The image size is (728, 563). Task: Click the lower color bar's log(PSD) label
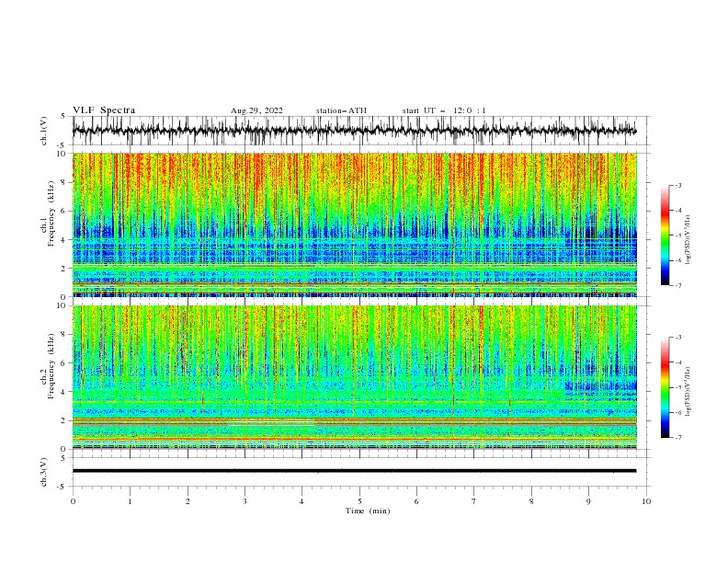pos(688,392)
